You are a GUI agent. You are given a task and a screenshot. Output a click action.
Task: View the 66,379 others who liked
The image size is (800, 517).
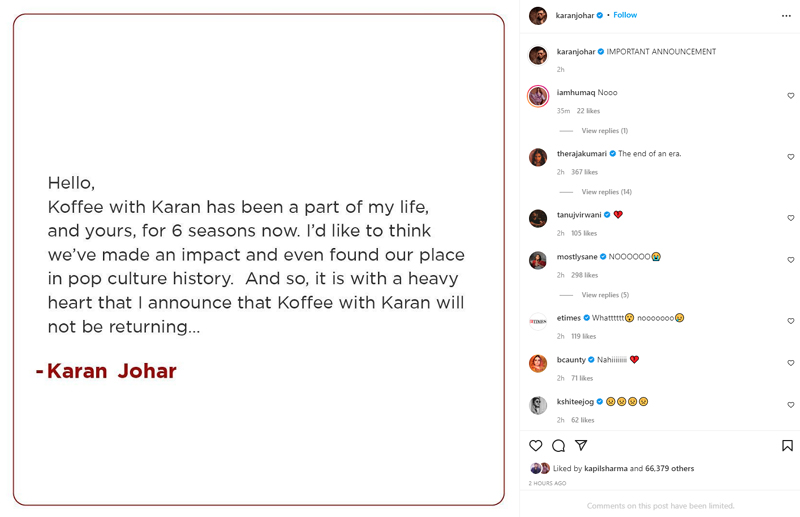pos(669,469)
